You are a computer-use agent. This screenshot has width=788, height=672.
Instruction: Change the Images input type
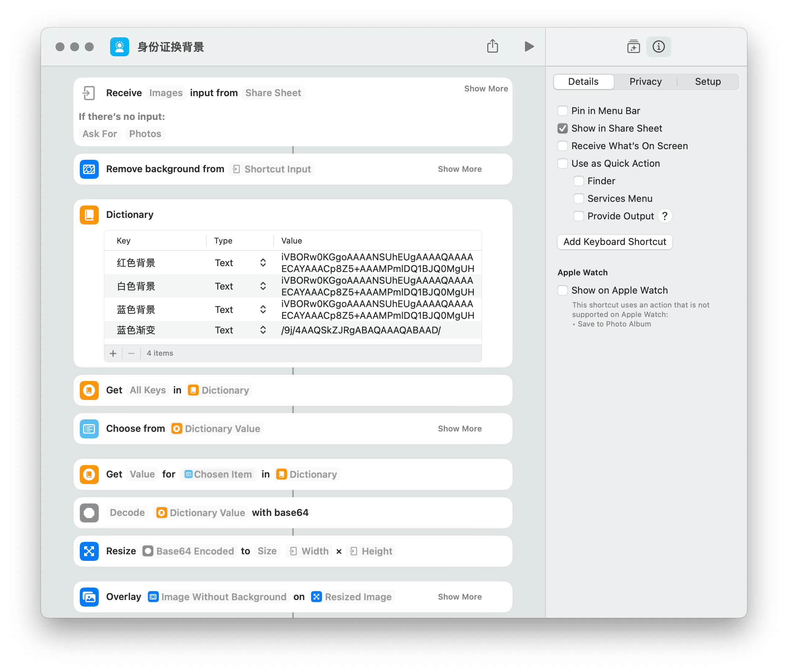click(x=166, y=93)
